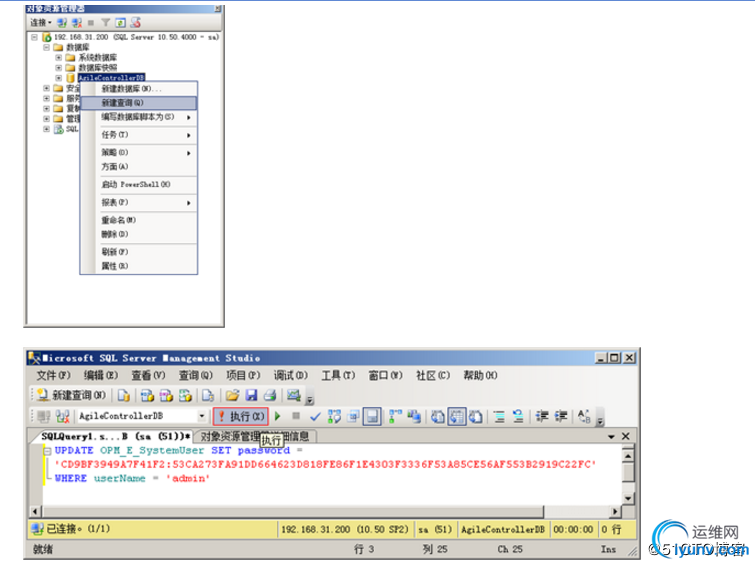Toggle Include Client Statistics
This screenshot has width=755, height=566.
coord(414,416)
